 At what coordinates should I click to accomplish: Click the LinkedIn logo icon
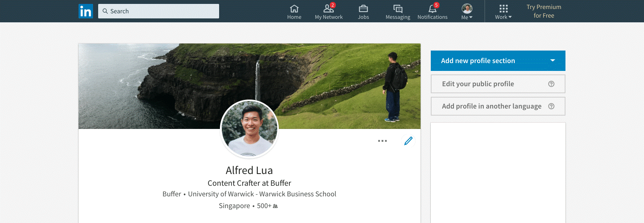(x=86, y=11)
